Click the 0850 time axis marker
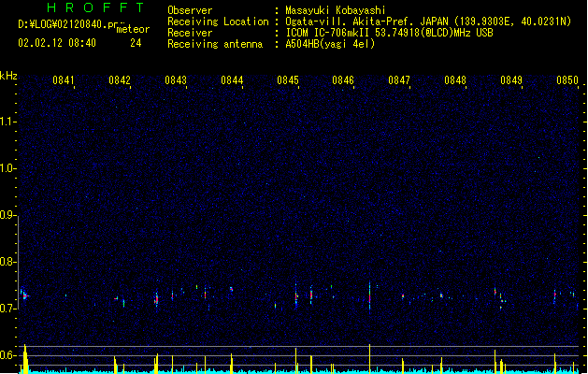588x374 pixels. pyautogui.click(x=567, y=80)
